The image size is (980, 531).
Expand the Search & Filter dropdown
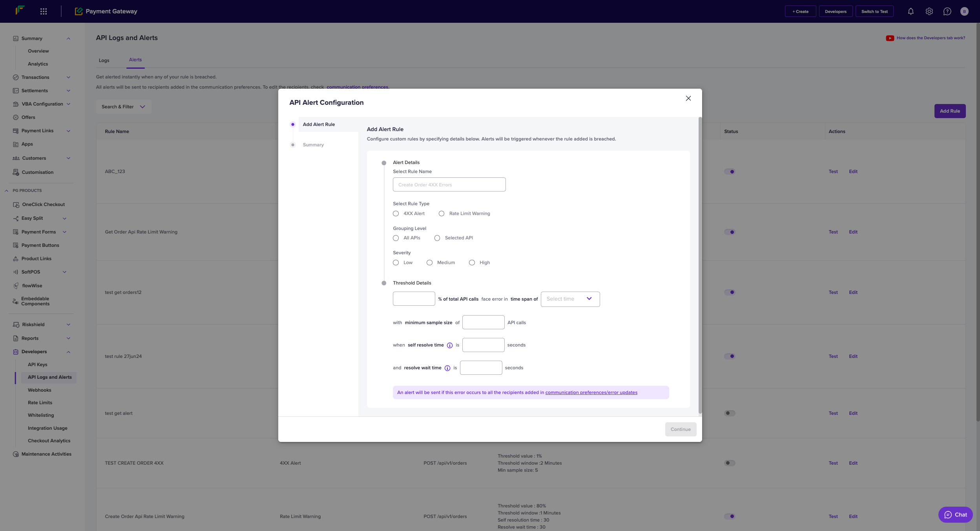click(x=123, y=107)
